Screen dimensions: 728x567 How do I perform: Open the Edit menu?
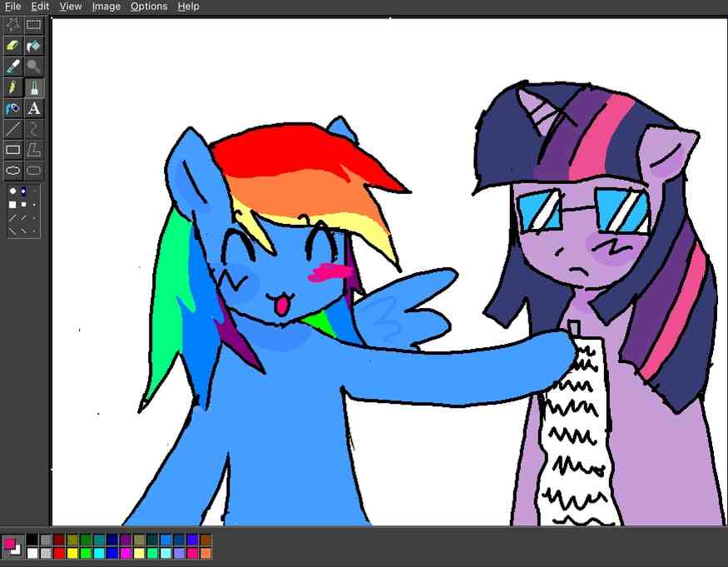point(40,7)
